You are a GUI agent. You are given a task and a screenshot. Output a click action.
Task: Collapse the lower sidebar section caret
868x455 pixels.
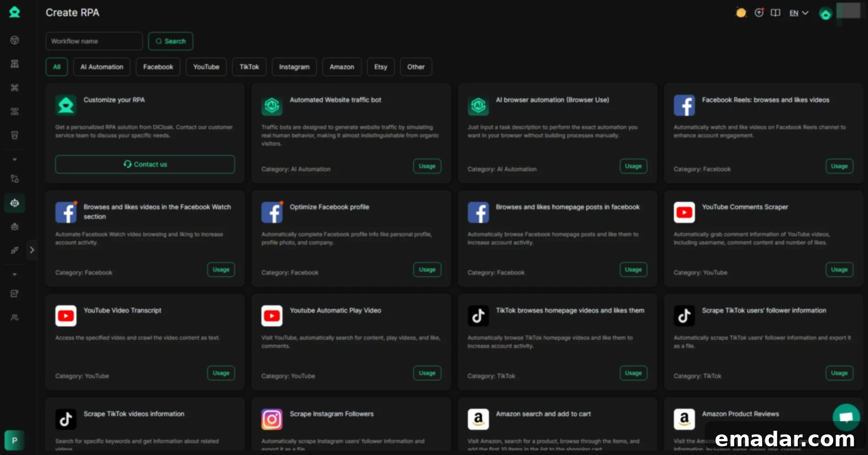[x=15, y=274]
